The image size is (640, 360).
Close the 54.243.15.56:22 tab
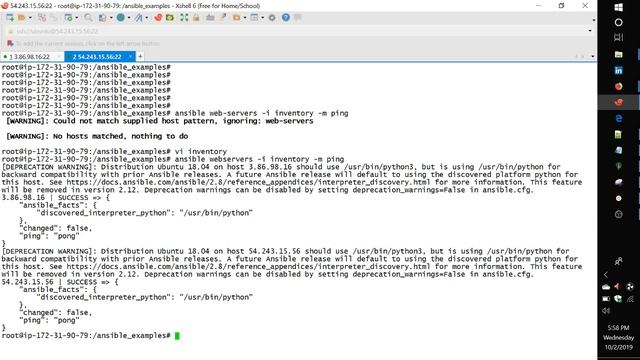(130, 56)
